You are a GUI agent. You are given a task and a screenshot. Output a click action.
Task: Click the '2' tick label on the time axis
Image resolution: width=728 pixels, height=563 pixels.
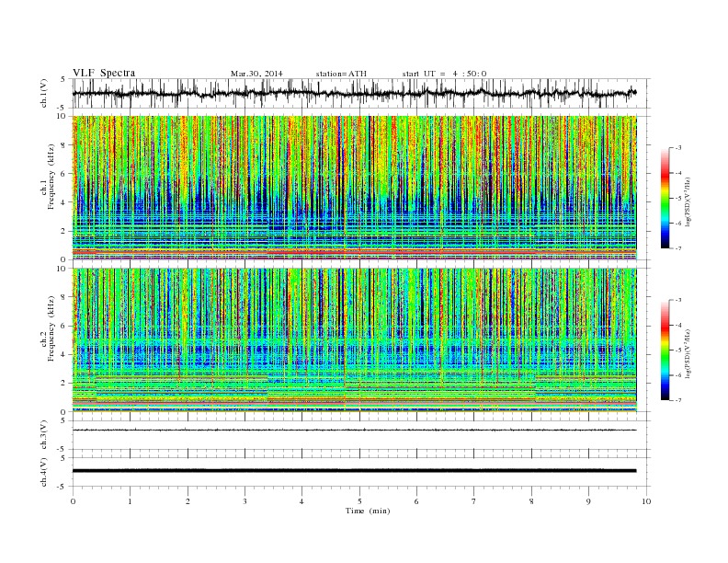pyautogui.click(x=188, y=501)
